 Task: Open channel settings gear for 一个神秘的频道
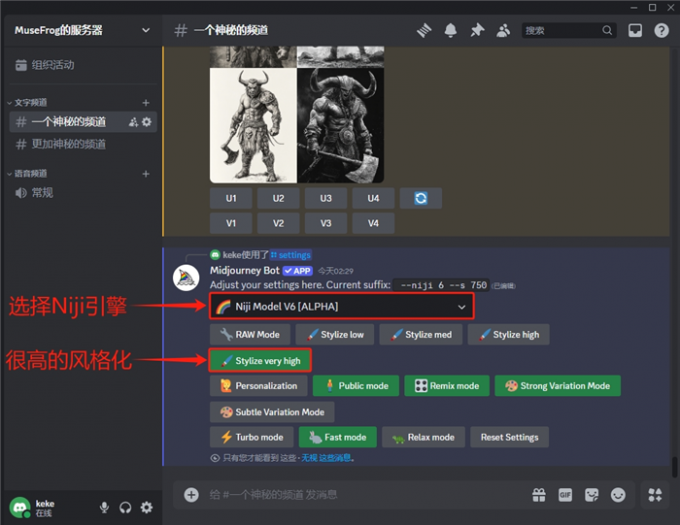[x=147, y=122]
